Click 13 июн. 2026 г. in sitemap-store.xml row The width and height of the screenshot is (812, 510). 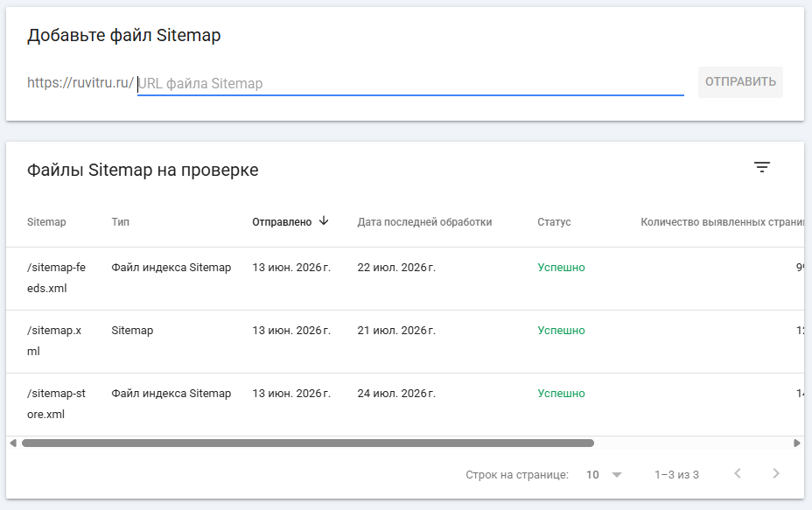291,394
